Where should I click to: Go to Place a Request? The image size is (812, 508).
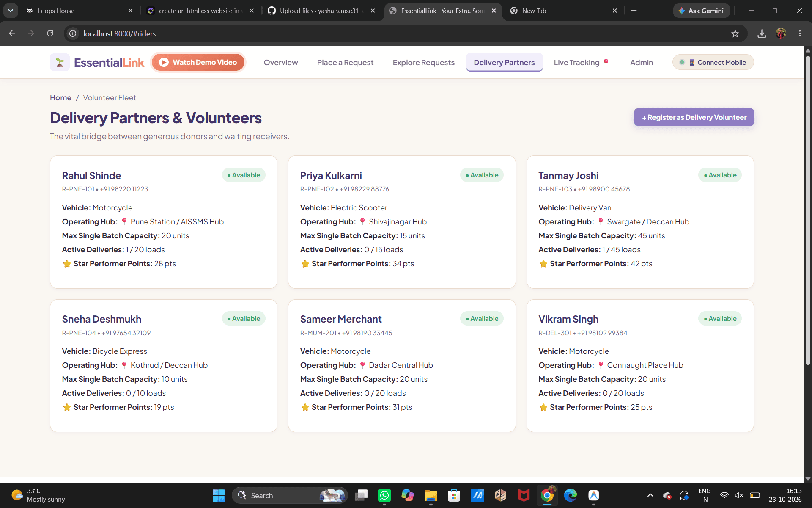point(345,63)
